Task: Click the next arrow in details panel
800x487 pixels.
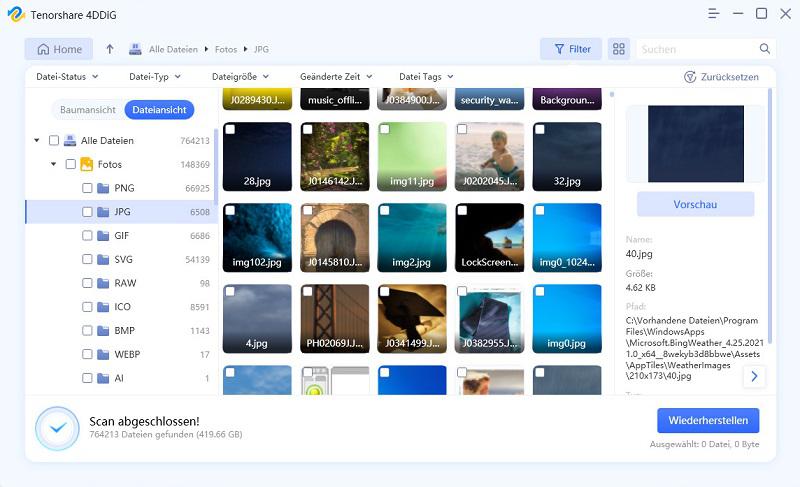Action: tap(754, 377)
